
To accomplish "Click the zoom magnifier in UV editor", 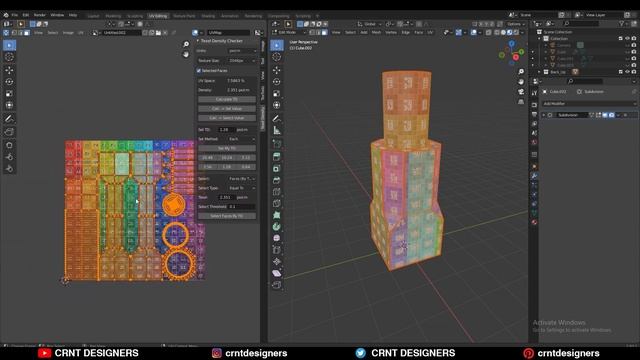I will [x=186, y=44].
